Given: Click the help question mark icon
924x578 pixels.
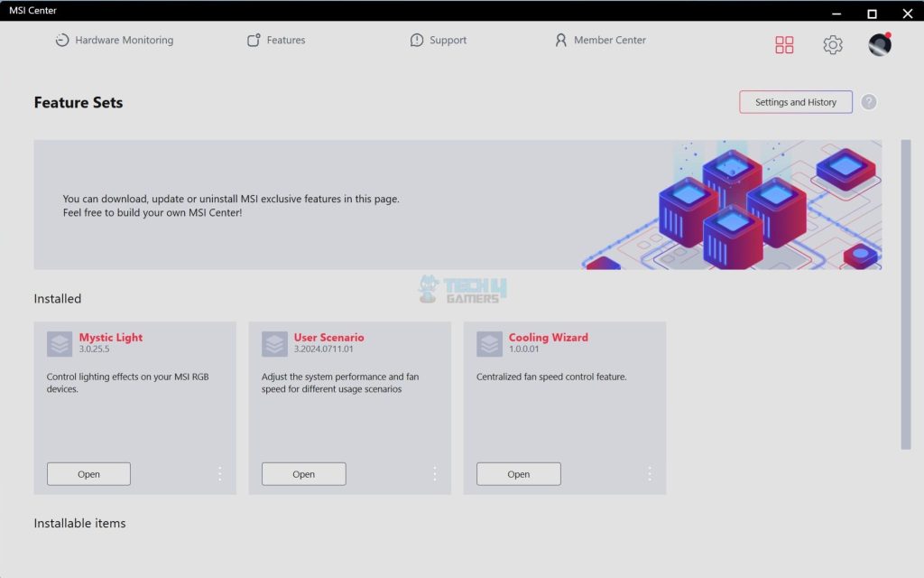Looking at the screenshot, I should [868, 102].
